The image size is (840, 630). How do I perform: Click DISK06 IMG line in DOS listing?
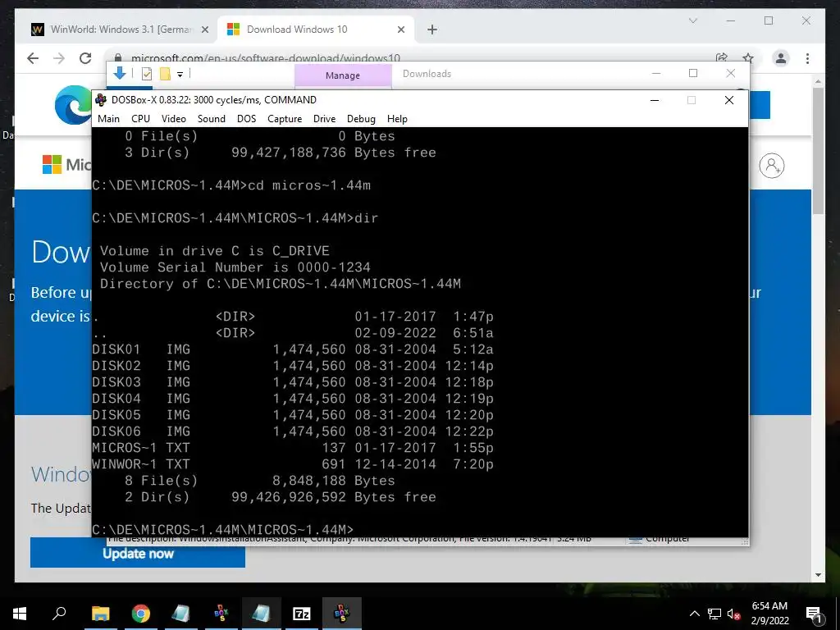[293, 431]
